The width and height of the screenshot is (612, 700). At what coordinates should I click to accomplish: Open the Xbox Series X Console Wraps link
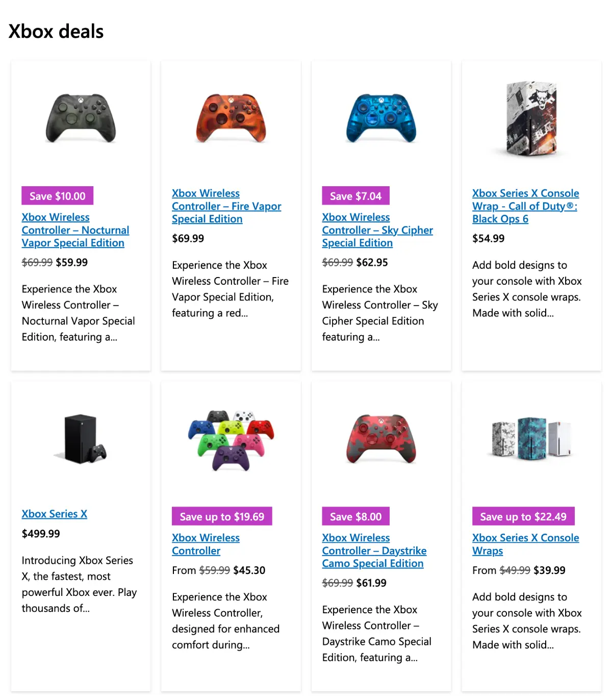(x=525, y=544)
